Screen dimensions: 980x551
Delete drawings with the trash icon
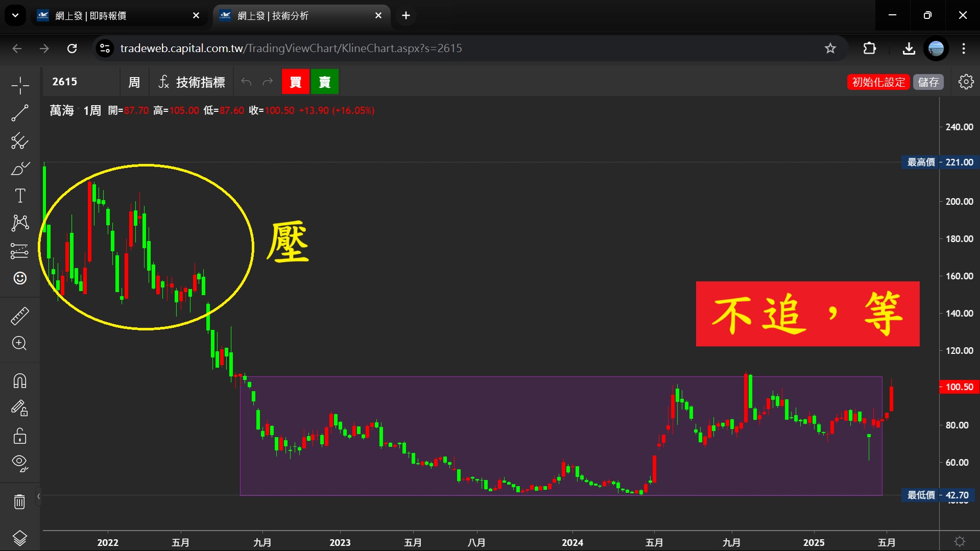pyautogui.click(x=20, y=501)
